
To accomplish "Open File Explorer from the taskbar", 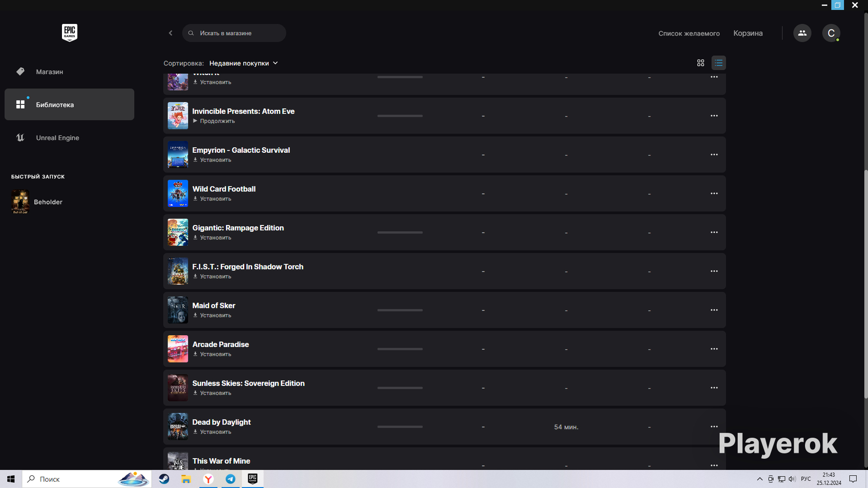I will coord(186,479).
